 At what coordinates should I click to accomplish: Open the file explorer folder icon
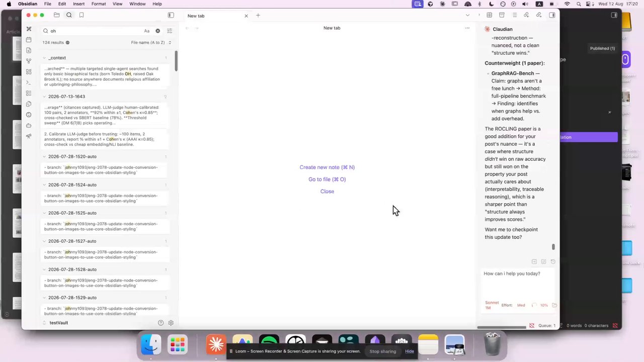click(56, 15)
